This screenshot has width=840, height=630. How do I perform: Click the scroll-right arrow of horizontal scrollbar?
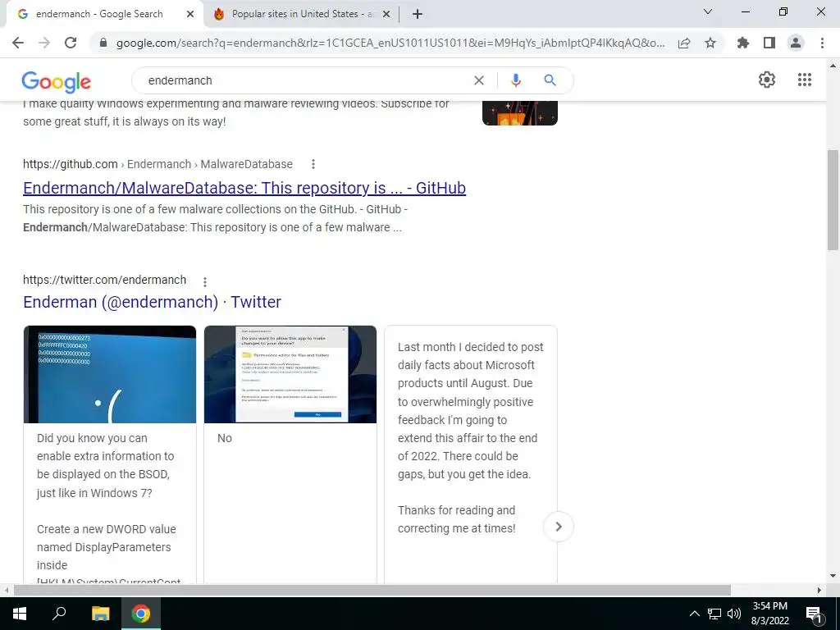(x=819, y=590)
